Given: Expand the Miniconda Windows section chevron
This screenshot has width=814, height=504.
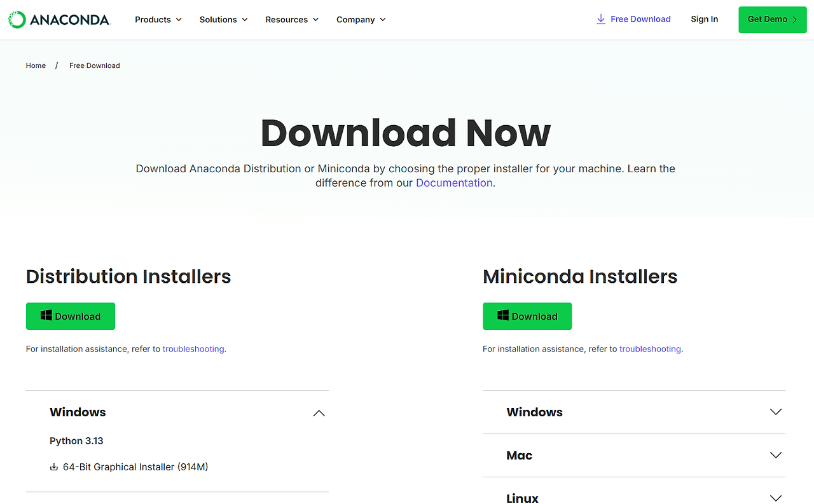Looking at the screenshot, I should click(776, 412).
